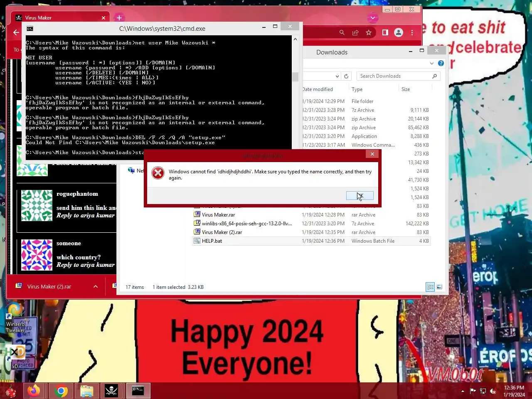Click the Virus Maker.rar archive icon

197,215
